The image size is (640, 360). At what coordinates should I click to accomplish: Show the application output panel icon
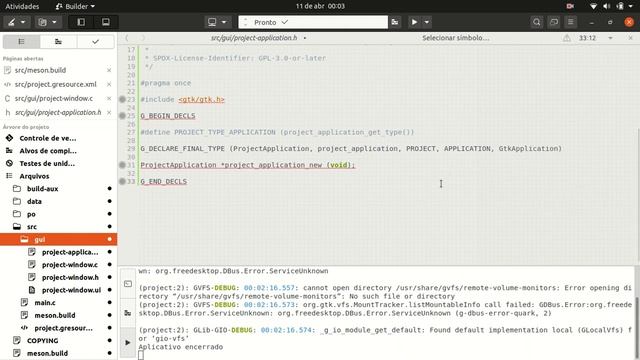[128, 342]
